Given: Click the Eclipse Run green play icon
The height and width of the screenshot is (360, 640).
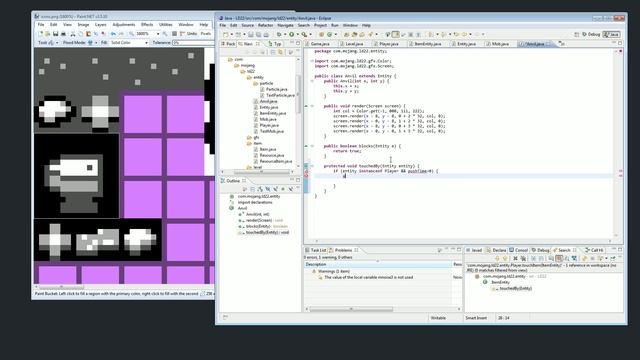Looking at the screenshot, I should click(292, 35).
